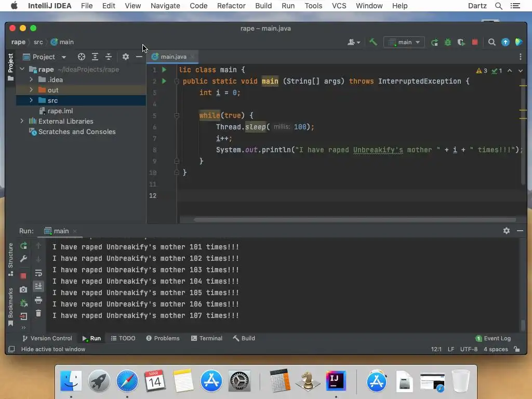The width and height of the screenshot is (532, 399).
Task: Toggle soft-wrap in Run console
Action: (38, 273)
